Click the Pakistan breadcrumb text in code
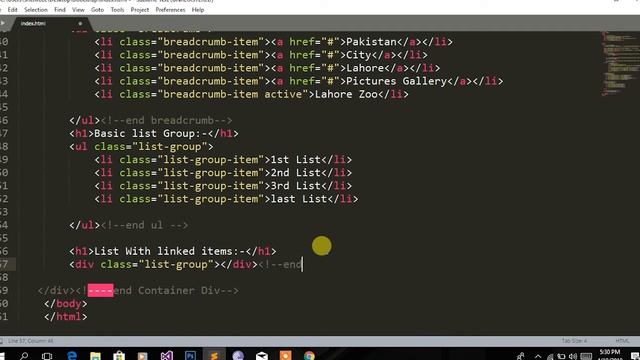Viewport: 640px width, 360px height. tap(371, 42)
